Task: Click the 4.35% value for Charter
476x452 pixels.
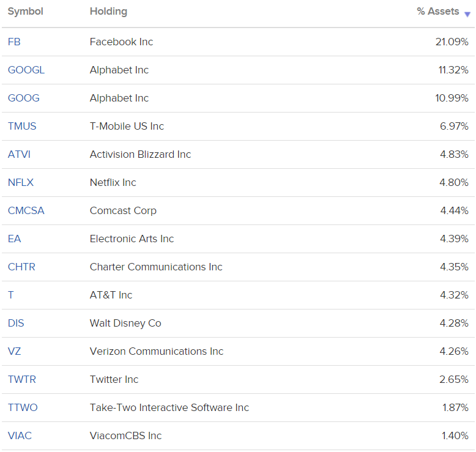Action: 454,267
